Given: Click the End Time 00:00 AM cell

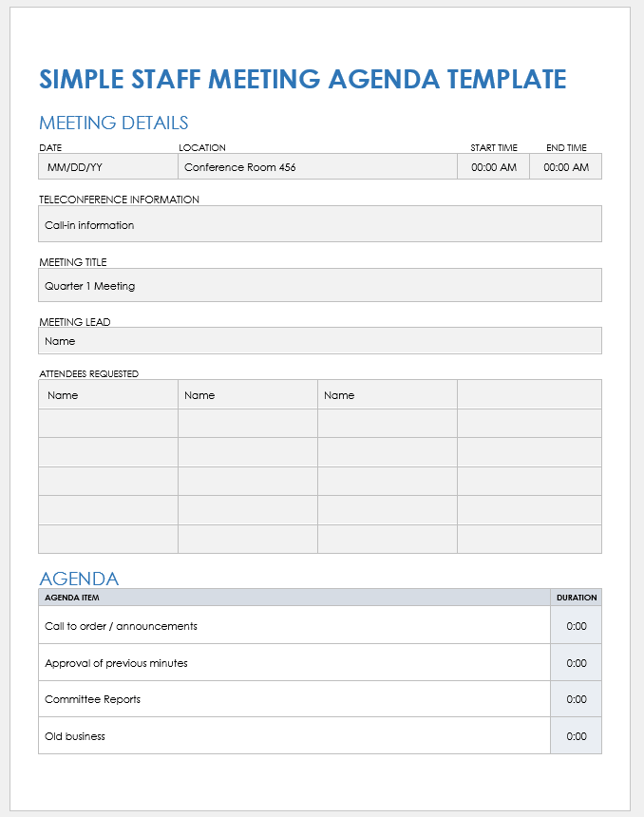Looking at the screenshot, I should [565, 167].
